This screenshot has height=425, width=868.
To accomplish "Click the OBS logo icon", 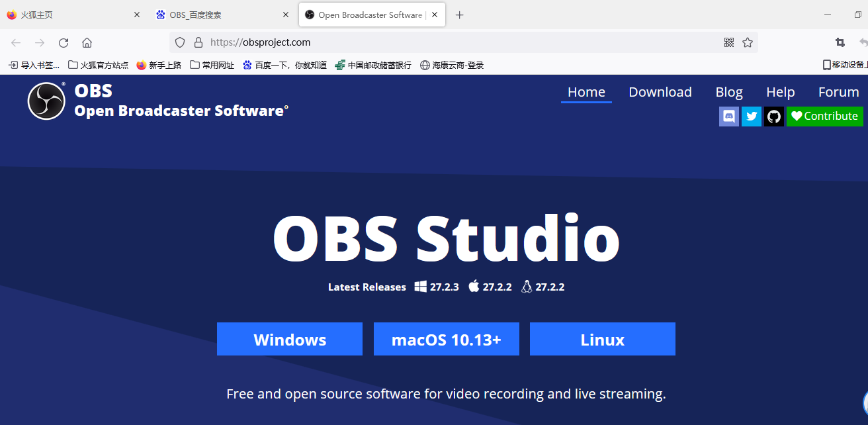I will [46, 101].
